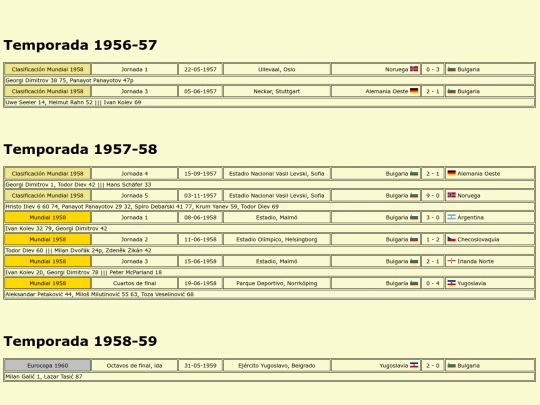Click Yugoslavia flag in the Eurocopa 1960 row
This screenshot has width=540, height=405.
pos(414,365)
